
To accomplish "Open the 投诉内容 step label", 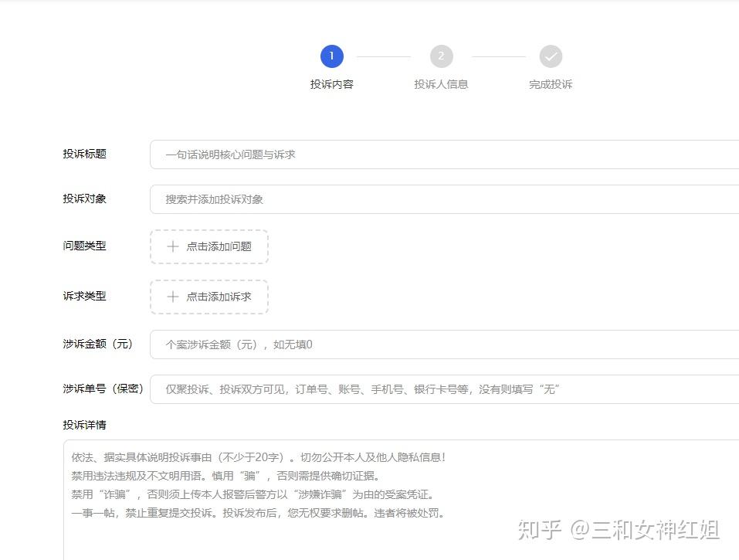I will [332, 84].
